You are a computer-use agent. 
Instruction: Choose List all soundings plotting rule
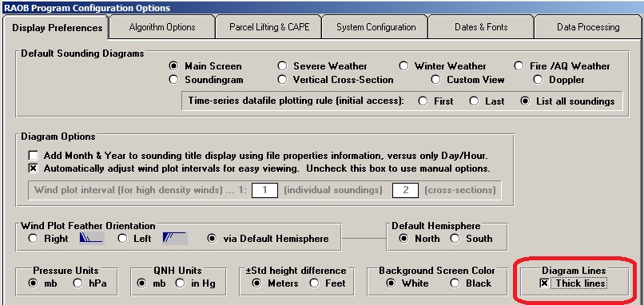(x=525, y=101)
